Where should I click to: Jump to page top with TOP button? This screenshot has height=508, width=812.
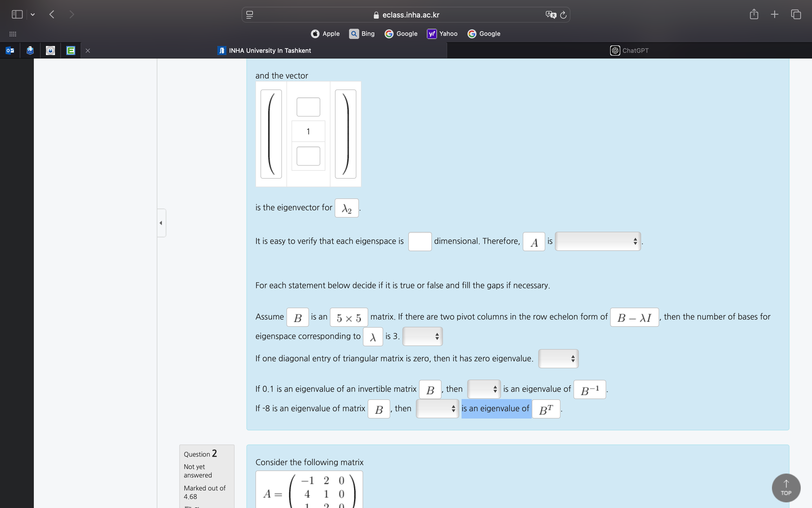pyautogui.click(x=786, y=488)
